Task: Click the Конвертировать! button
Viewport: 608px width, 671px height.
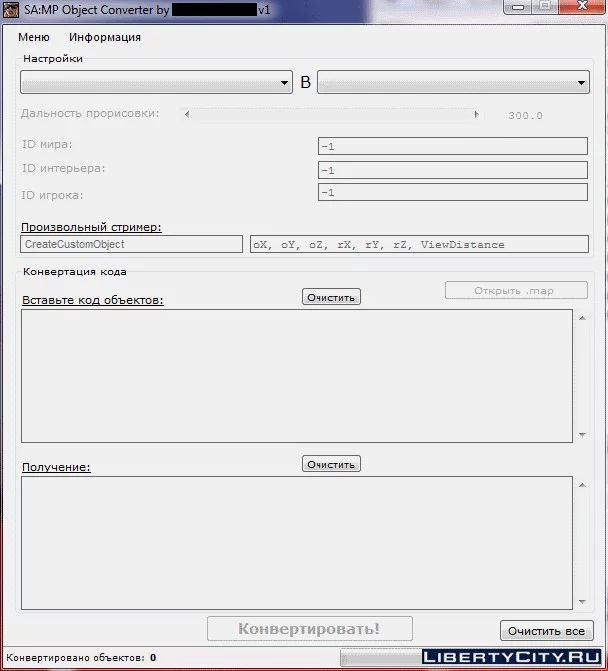Action: (310, 629)
